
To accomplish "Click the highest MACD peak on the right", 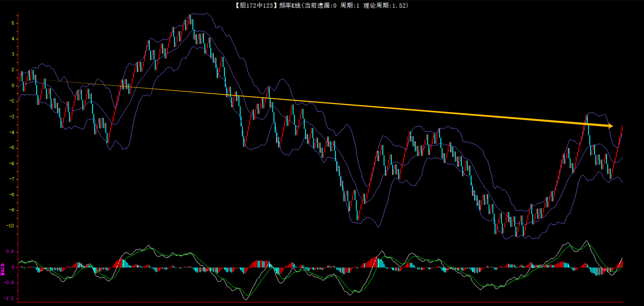I will 587,242.
